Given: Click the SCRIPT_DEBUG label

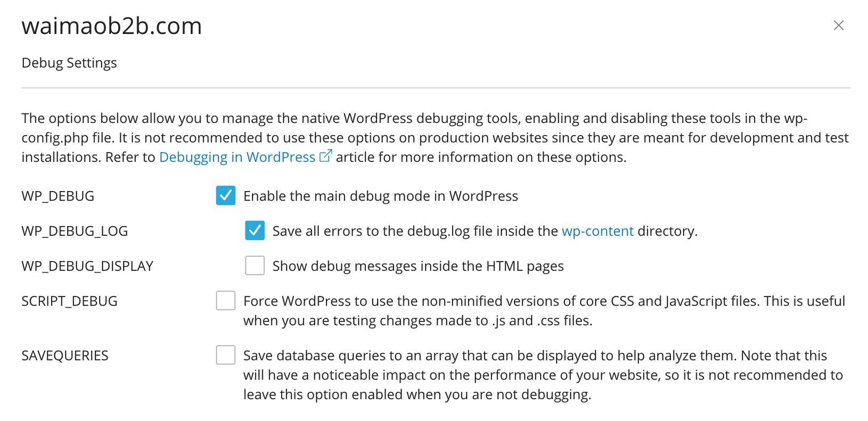Looking at the screenshot, I should pos(69,300).
